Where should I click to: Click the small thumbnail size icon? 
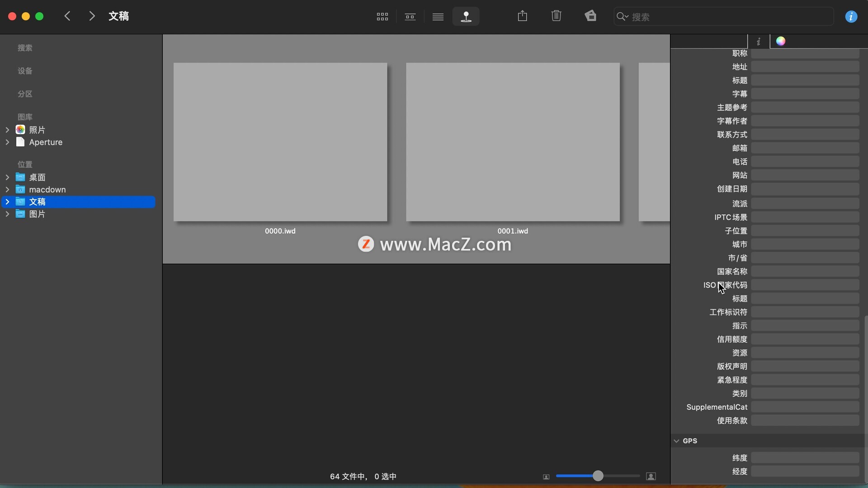tap(546, 477)
